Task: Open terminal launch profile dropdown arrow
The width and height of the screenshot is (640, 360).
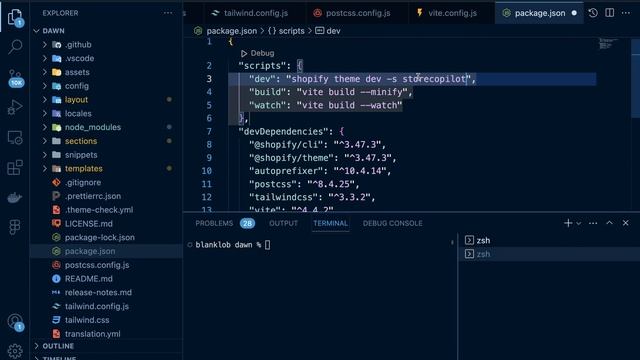Action: point(578,223)
